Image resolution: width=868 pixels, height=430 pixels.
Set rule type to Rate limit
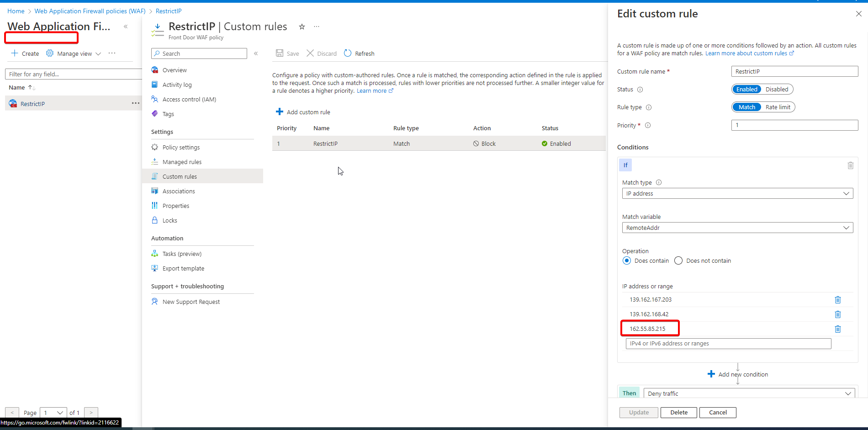(x=778, y=107)
